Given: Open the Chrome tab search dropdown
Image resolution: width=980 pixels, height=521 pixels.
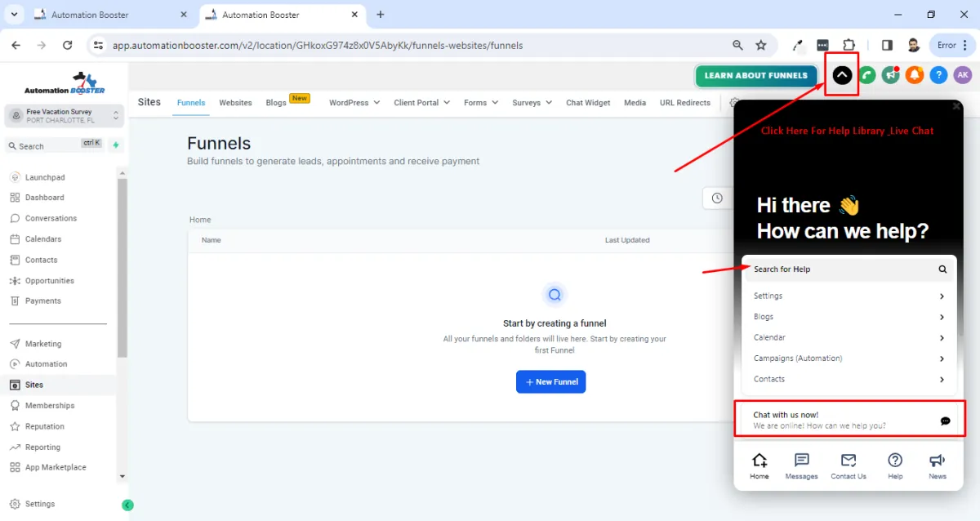Looking at the screenshot, I should coord(14,15).
